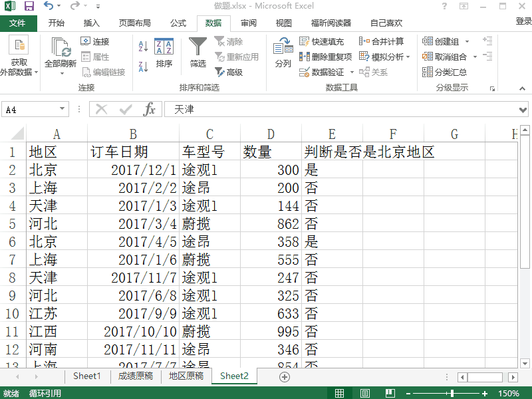
Task: Sort descending Z to A icon
Action: [x=143, y=66]
